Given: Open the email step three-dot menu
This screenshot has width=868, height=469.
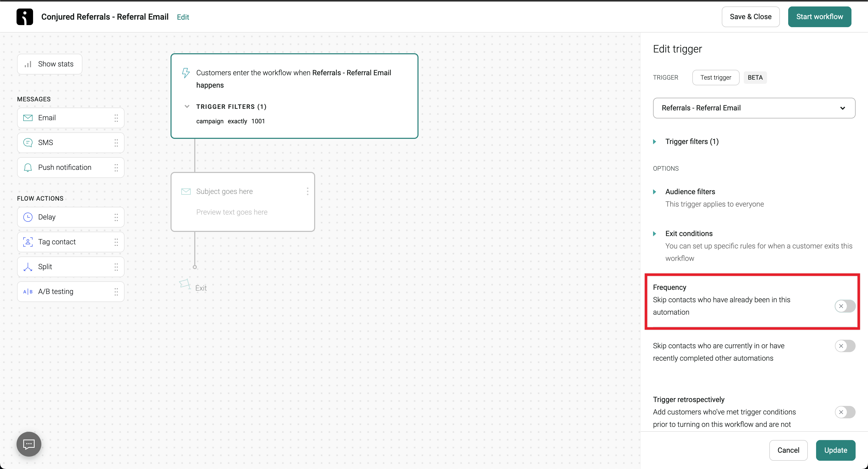Looking at the screenshot, I should point(307,192).
